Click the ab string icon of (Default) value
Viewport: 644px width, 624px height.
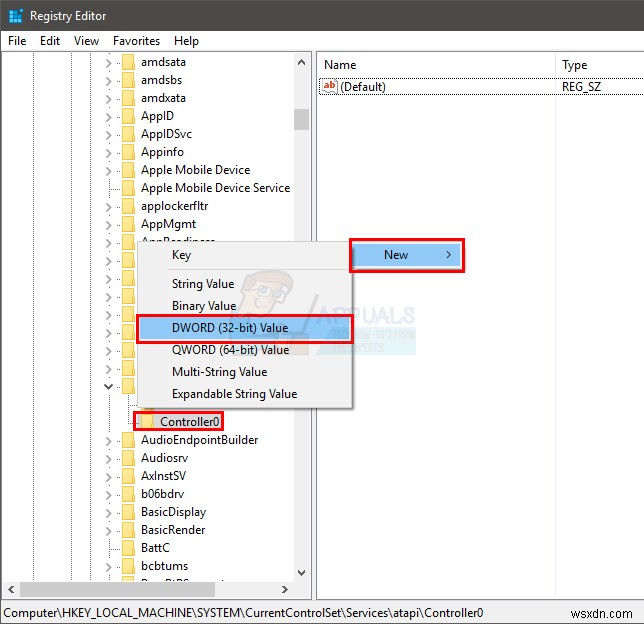[329, 87]
